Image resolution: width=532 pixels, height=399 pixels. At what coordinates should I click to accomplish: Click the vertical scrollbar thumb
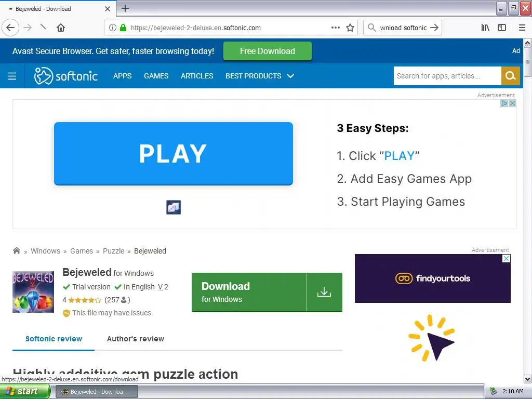pos(528,62)
